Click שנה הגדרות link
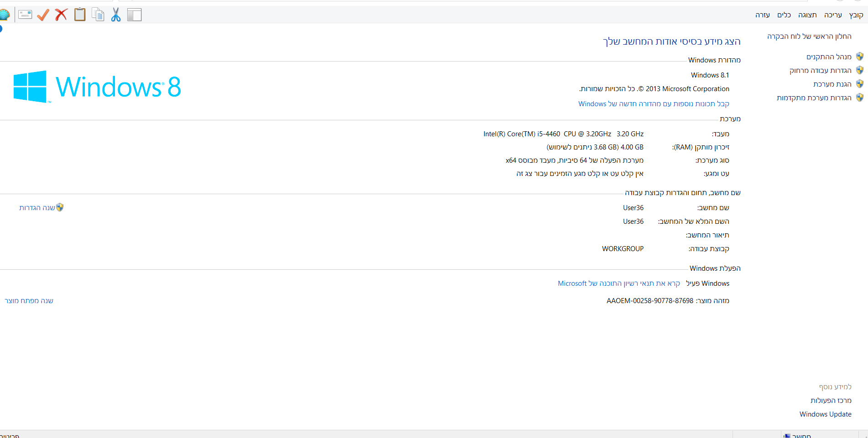Screen dimensions: 868x438 (37, 208)
